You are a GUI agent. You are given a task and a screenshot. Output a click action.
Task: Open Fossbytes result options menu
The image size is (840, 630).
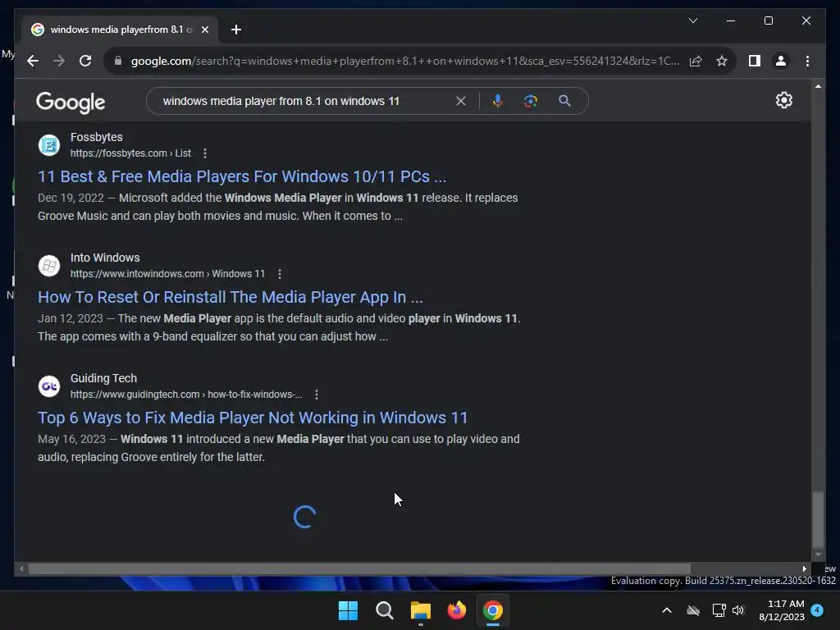(204, 153)
